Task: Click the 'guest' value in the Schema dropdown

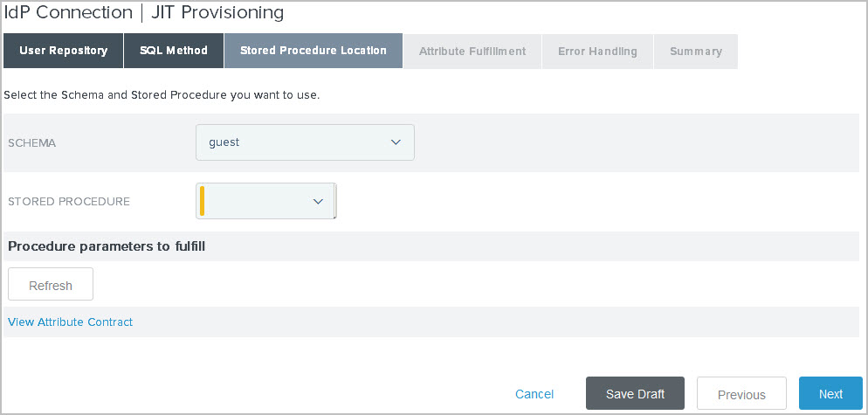Action: [x=224, y=142]
